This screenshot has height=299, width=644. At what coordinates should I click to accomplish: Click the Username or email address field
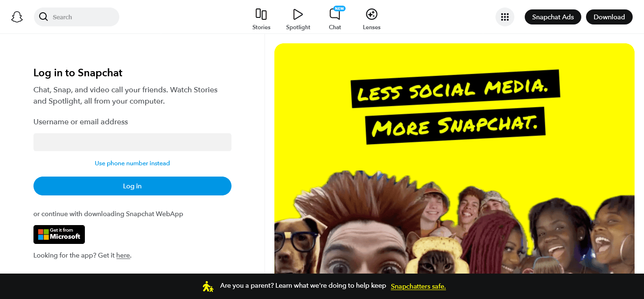point(132,142)
